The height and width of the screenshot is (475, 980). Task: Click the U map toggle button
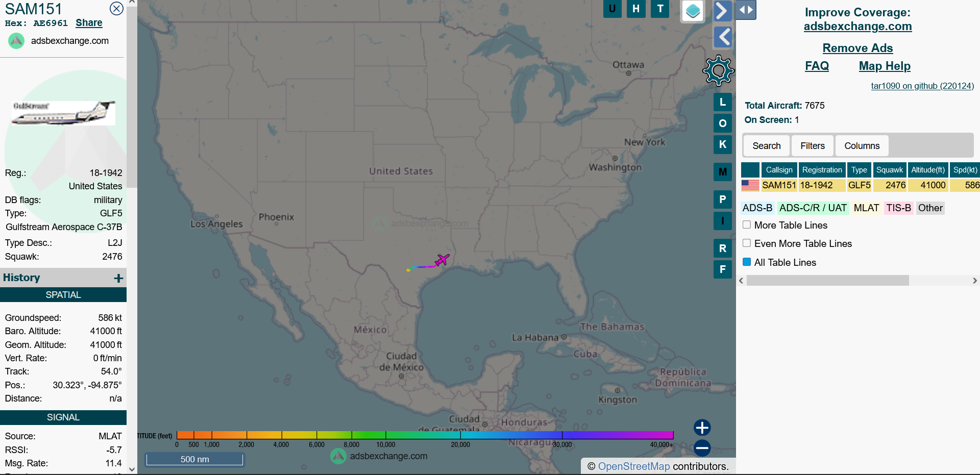(612, 9)
